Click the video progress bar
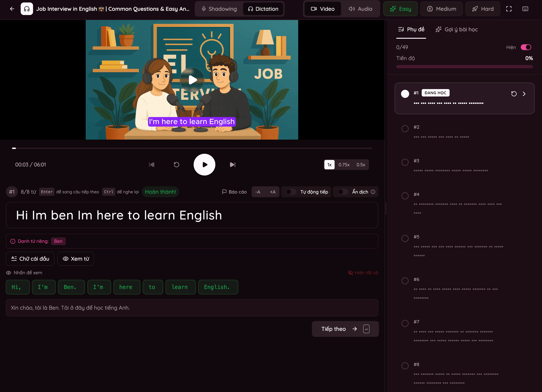 (192, 148)
